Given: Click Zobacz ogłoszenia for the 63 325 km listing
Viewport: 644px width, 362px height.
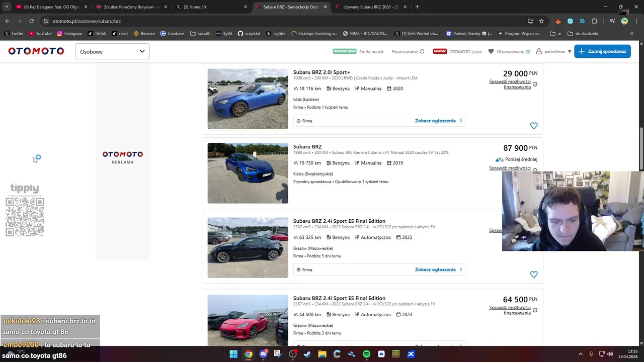Looking at the screenshot, I should [x=438, y=269].
